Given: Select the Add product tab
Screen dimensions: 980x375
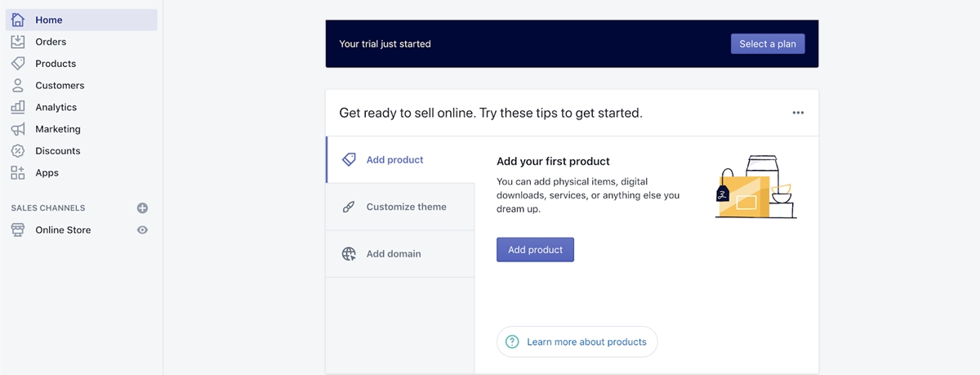Looking at the screenshot, I should (400, 159).
